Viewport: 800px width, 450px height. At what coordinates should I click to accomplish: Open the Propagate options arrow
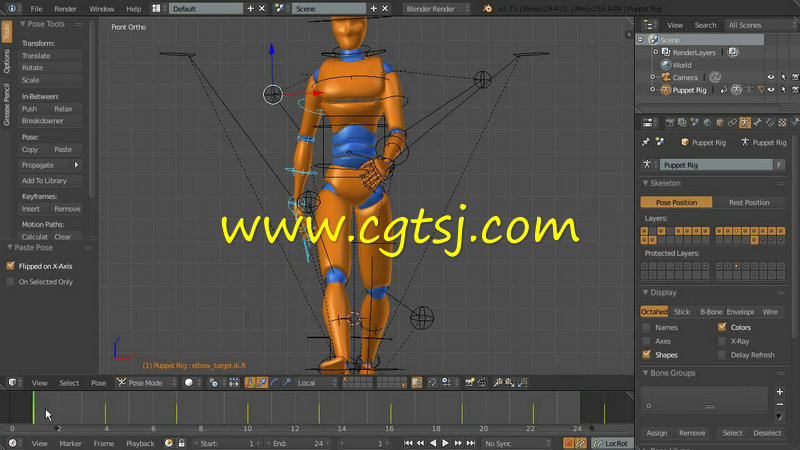click(x=76, y=165)
